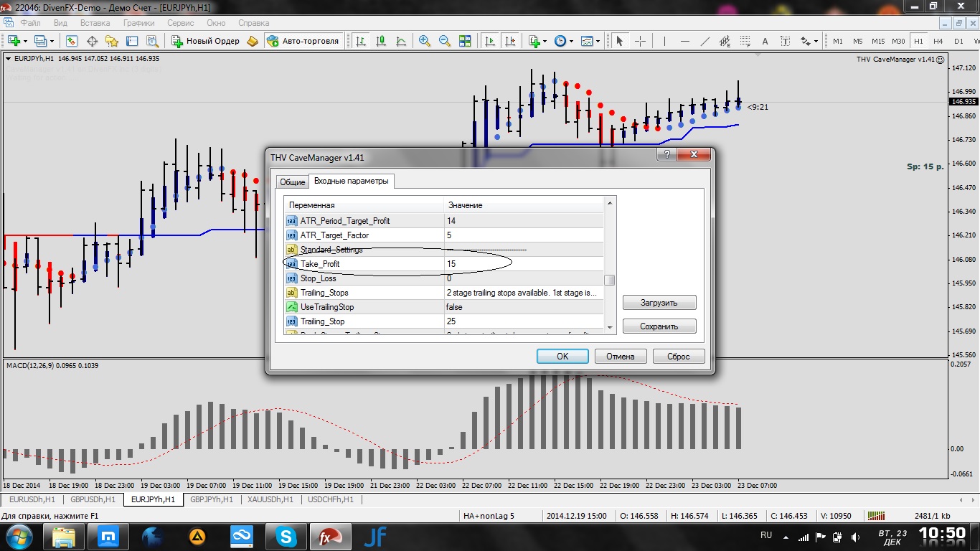This screenshot has width=980, height=551.
Task: Switch the chart to candlestick view
Action: pos(381,41)
